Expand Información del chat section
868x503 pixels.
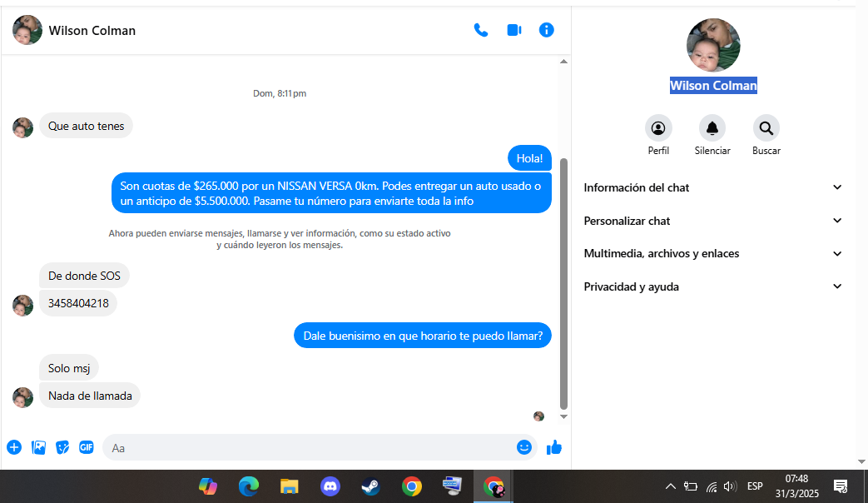click(713, 187)
